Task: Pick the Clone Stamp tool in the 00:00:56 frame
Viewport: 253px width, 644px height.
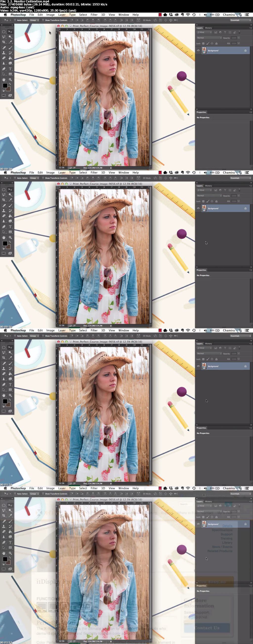Action: pyautogui.click(x=4, y=211)
